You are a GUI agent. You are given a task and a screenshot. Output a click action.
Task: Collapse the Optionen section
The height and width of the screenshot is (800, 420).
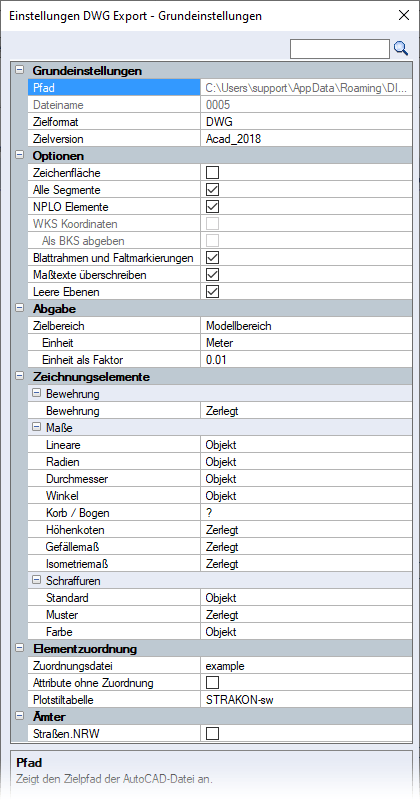click(x=19, y=156)
